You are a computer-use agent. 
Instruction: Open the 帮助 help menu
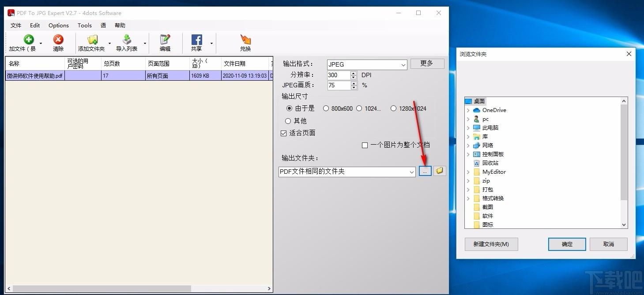120,26
